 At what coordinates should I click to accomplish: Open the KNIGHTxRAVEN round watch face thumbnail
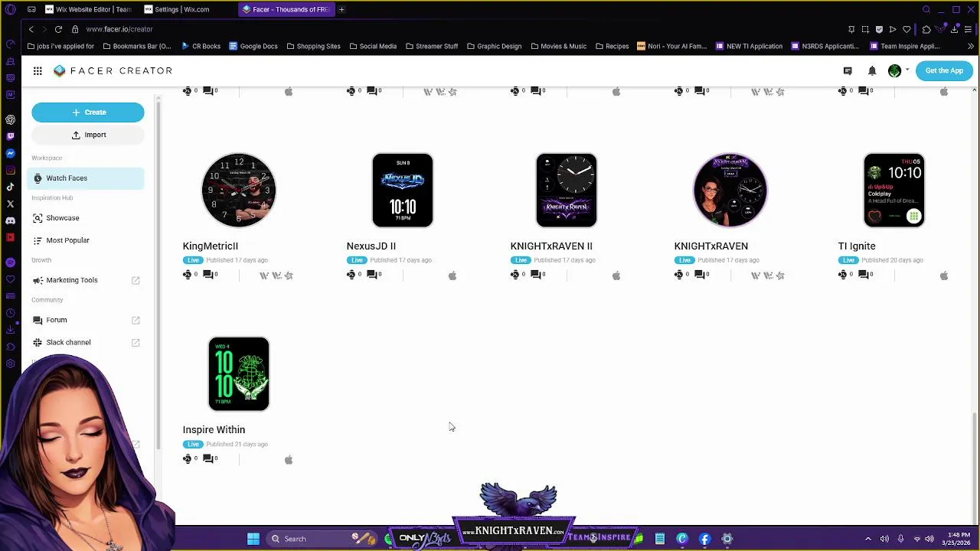click(x=730, y=191)
